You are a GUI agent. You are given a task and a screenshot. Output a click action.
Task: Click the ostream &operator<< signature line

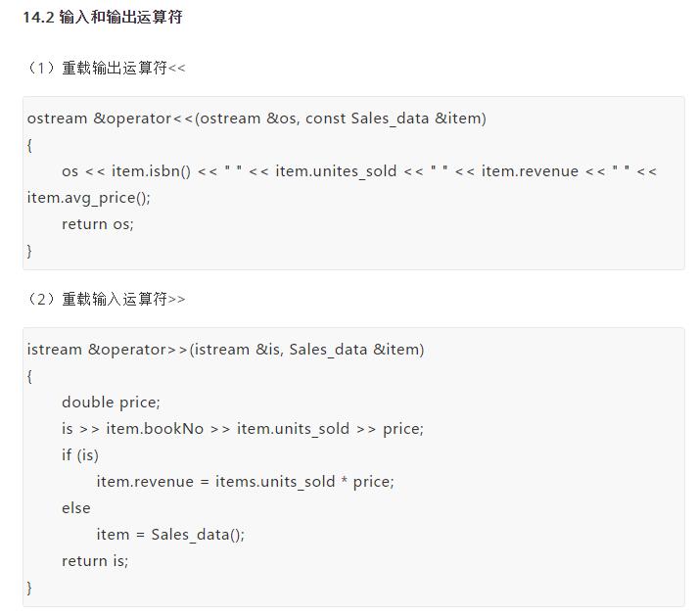[x=256, y=118]
